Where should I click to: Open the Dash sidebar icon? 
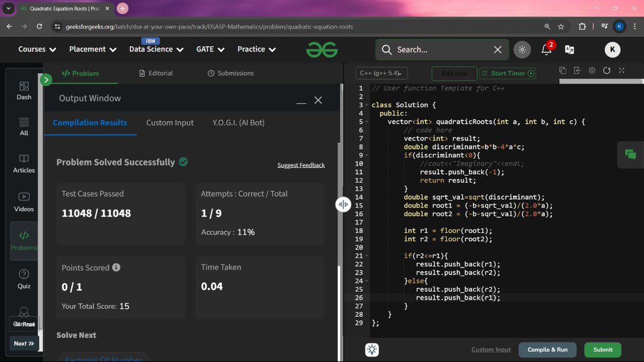click(x=24, y=91)
